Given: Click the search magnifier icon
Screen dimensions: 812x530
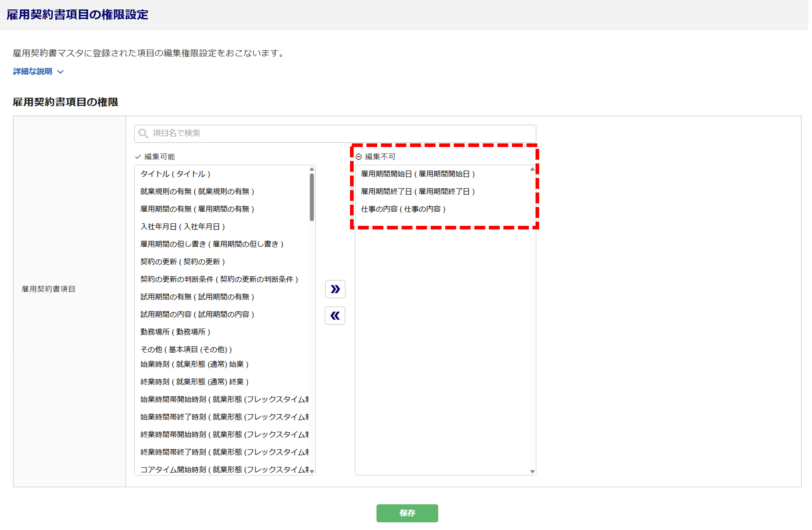Looking at the screenshot, I should 143,133.
